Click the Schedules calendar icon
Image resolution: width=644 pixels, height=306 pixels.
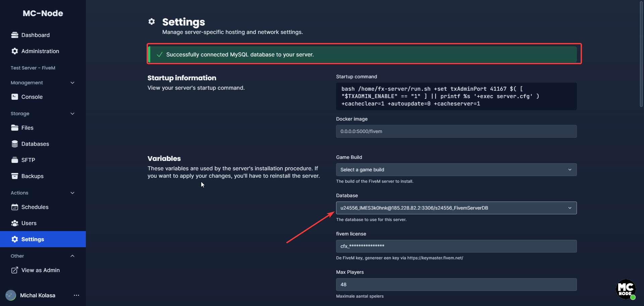pos(15,207)
